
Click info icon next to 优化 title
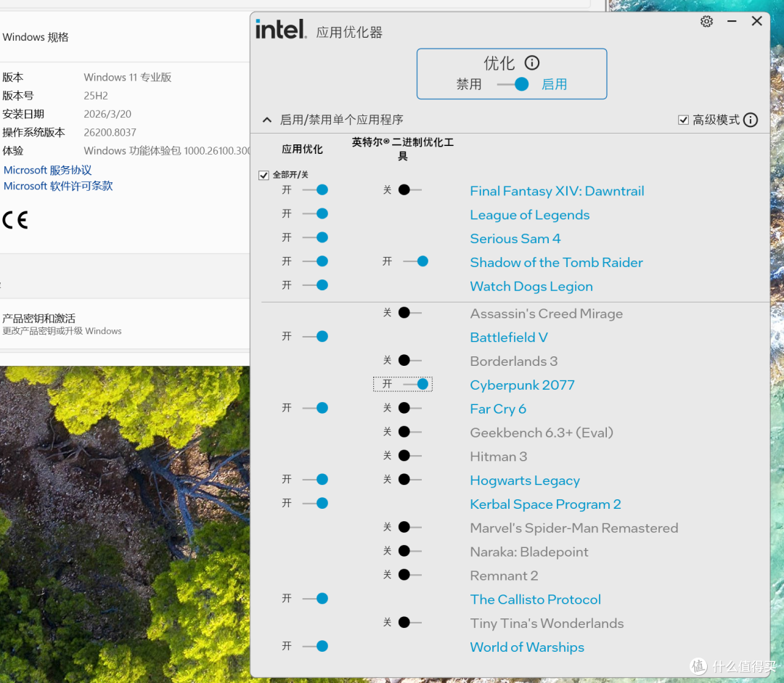pos(531,63)
